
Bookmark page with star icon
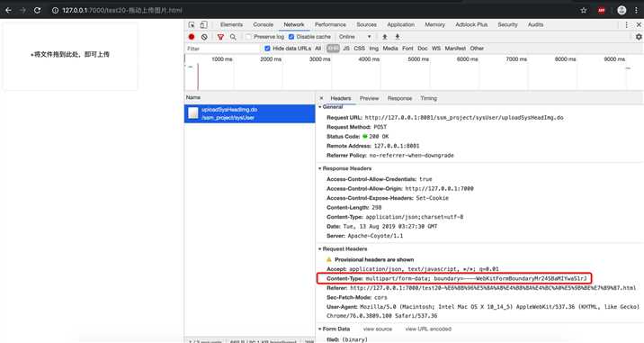(x=583, y=10)
